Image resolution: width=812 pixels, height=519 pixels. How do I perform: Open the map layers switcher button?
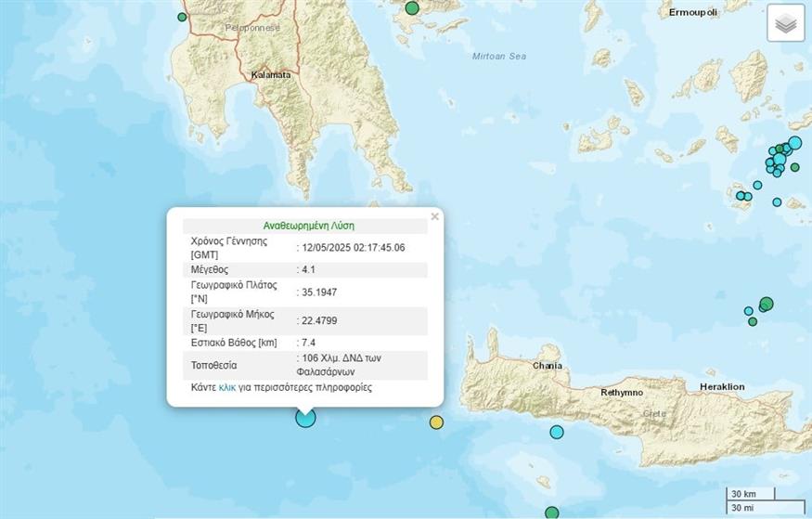point(785,24)
